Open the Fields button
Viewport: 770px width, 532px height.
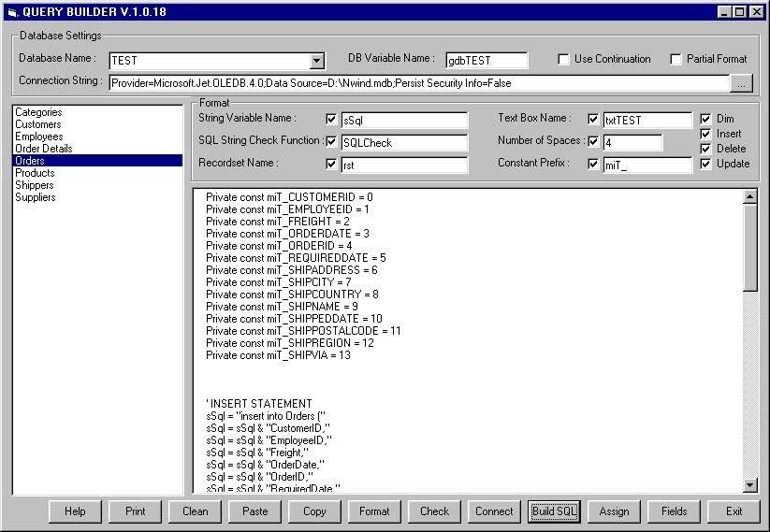674,511
